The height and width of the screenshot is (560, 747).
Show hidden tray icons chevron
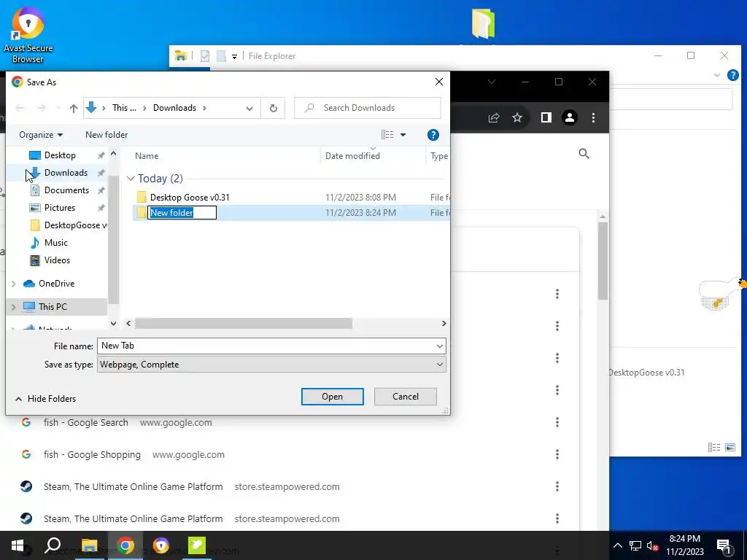pos(617,546)
